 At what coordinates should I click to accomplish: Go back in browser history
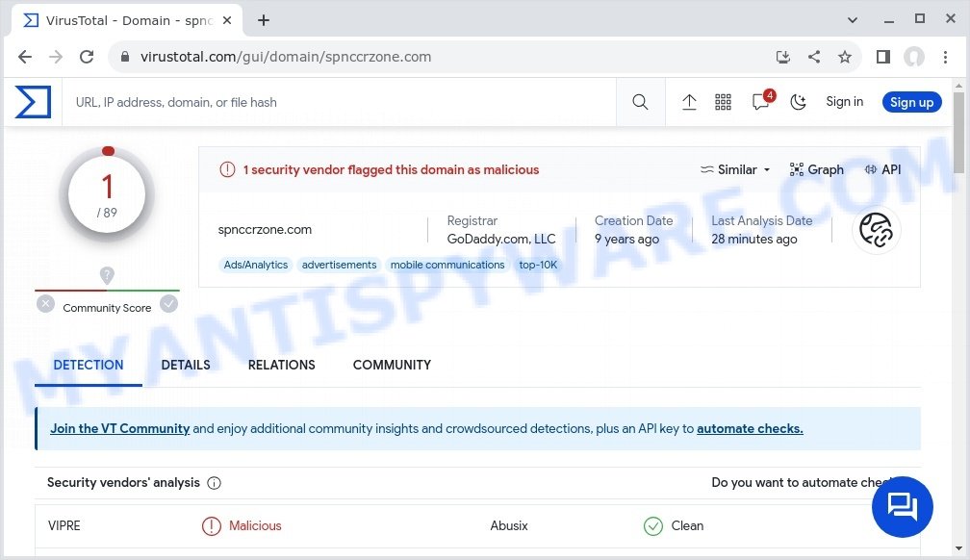point(25,57)
